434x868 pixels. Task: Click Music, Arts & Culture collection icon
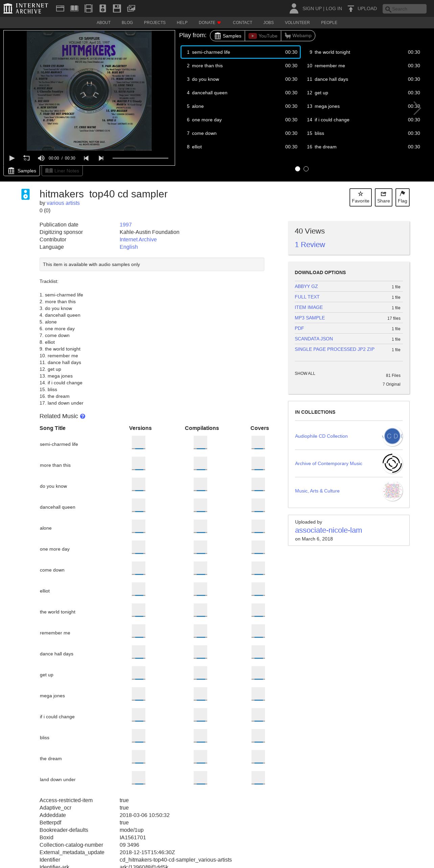click(392, 491)
